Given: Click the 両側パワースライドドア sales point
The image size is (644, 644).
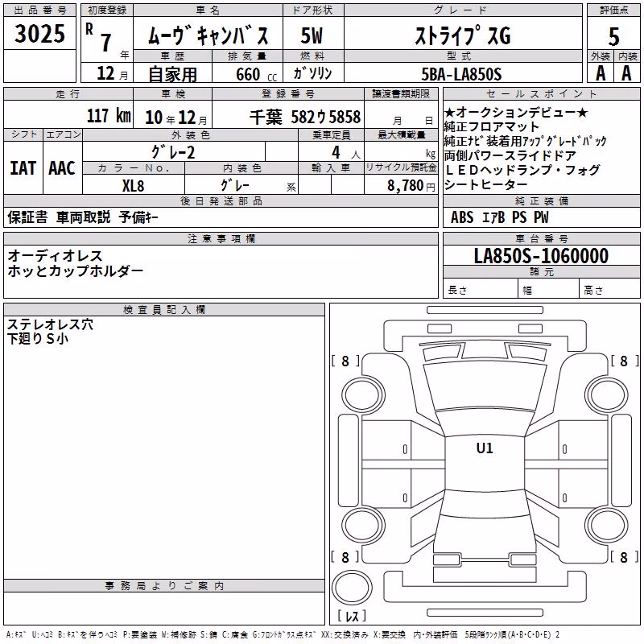Looking at the screenshot, I should (x=510, y=155).
